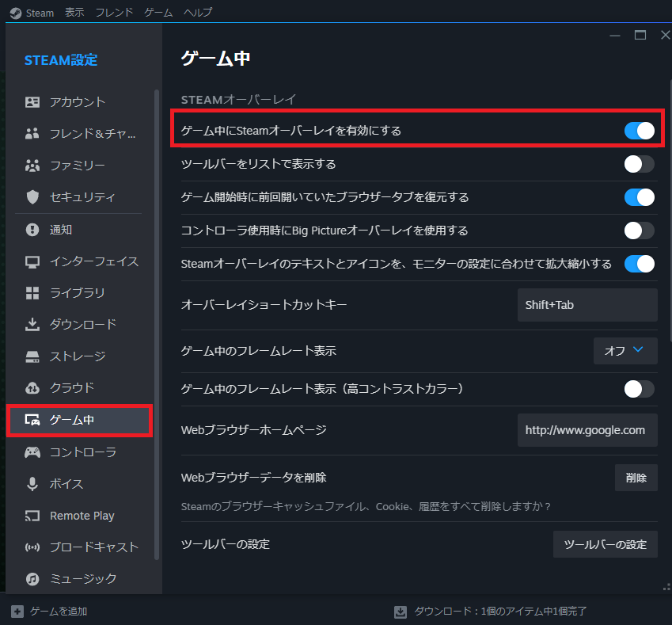Image resolution: width=672 pixels, height=625 pixels.
Task: Select the コントローラ gamepad icon
Action: 32,452
